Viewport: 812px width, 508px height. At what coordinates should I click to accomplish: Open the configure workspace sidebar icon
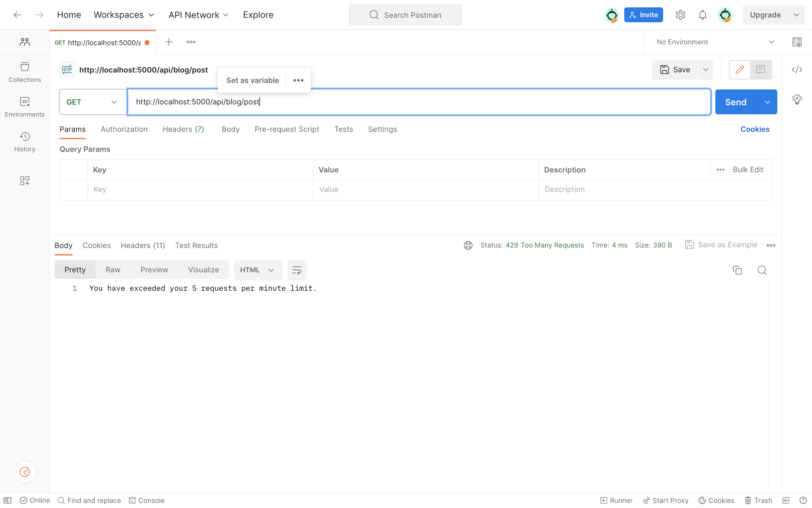pos(25,181)
